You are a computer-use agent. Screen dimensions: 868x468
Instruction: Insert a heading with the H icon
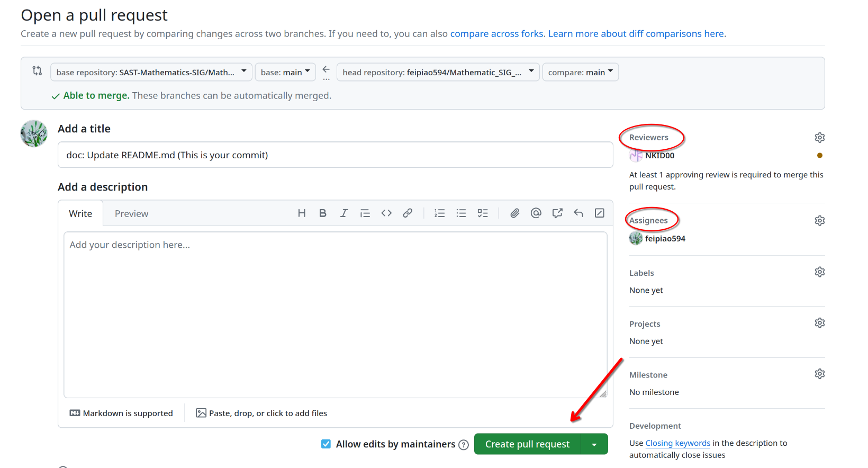point(302,213)
